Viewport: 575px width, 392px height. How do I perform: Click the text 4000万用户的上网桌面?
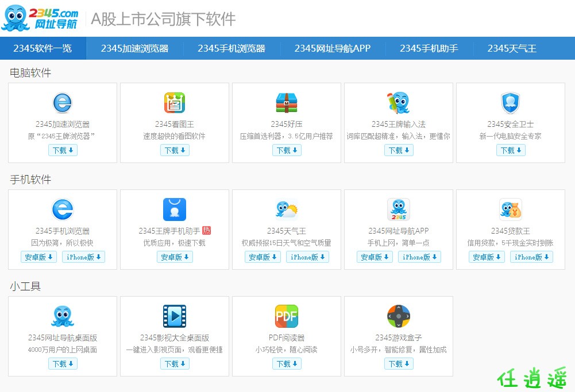coord(63,350)
